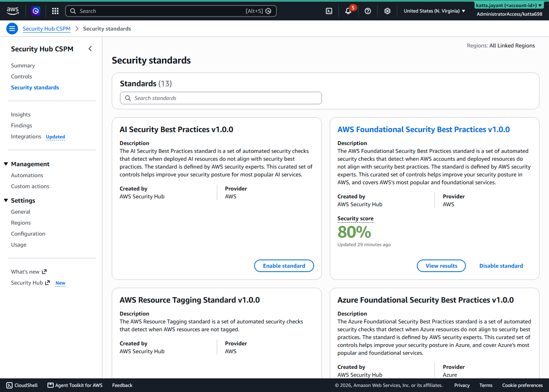Open the Privacy footer link
This screenshot has width=549, height=392.
click(x=462, y=385)
